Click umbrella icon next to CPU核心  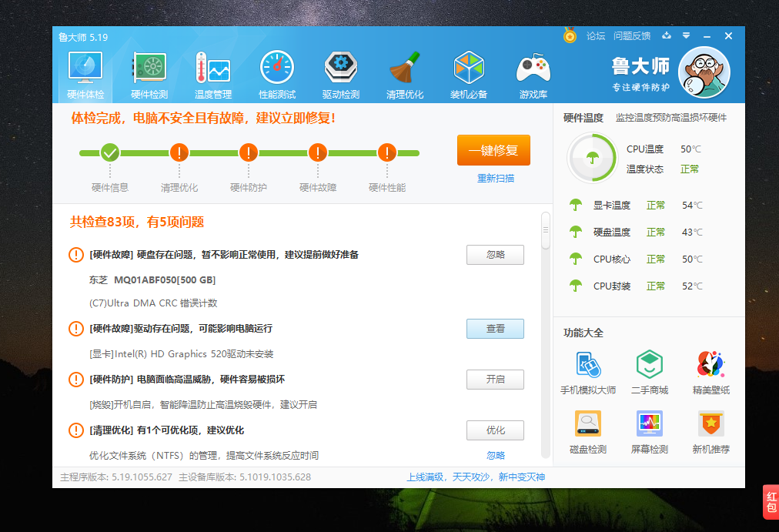click(x=575, y=259)
